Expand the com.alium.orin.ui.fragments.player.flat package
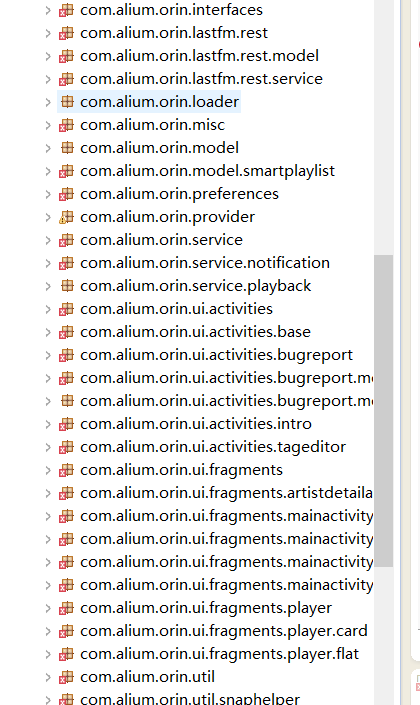The width and height of the screenshot is (420, 705). (x=48, y=654)
